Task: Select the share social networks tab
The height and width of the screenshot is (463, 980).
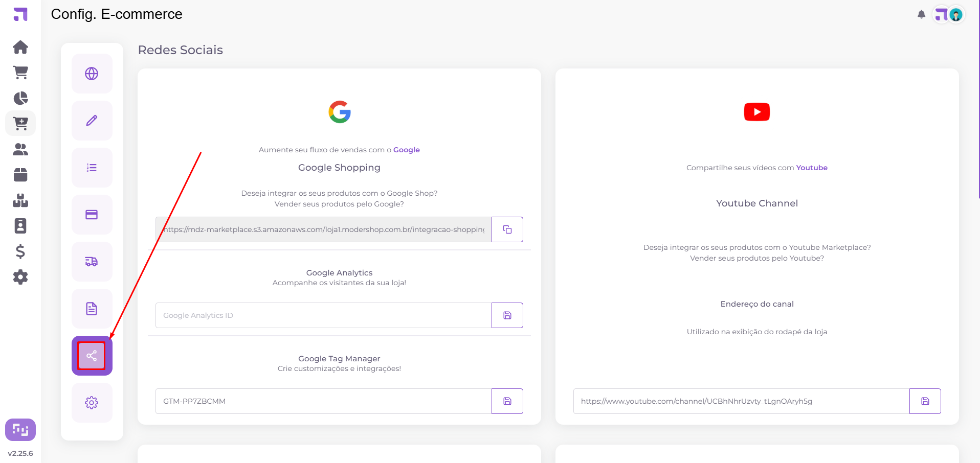Action: 92,356
